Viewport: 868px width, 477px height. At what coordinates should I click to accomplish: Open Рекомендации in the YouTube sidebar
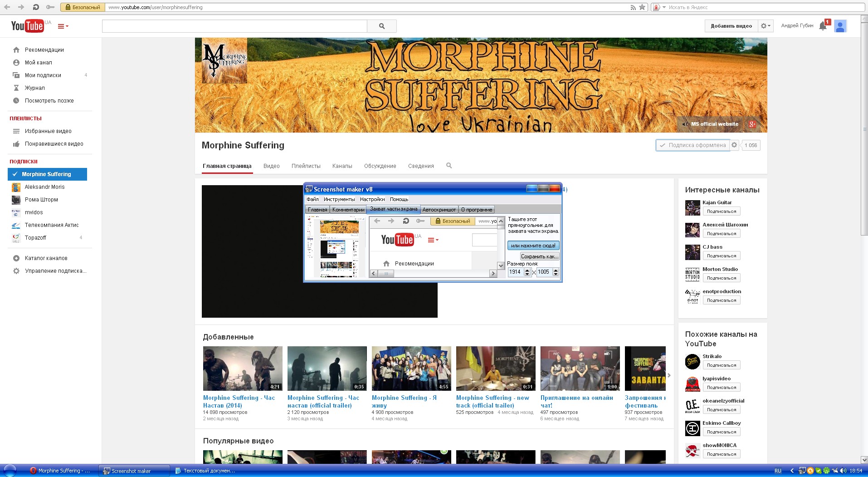[x=44, y=50]
